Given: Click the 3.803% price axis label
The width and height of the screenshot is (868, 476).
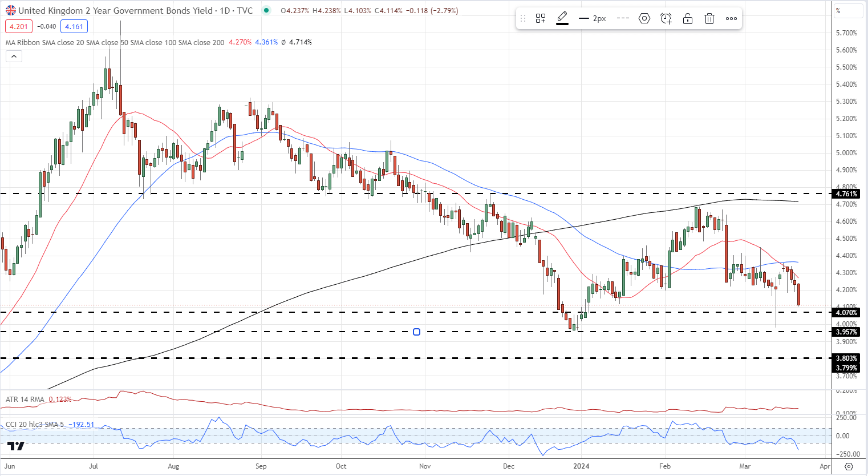Looking at the screenshot, I should tap(846, 358).
